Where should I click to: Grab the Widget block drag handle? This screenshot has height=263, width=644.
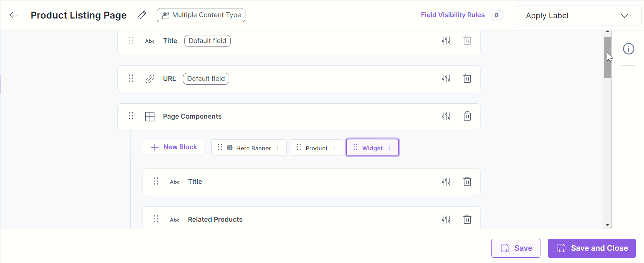(355, 147)
